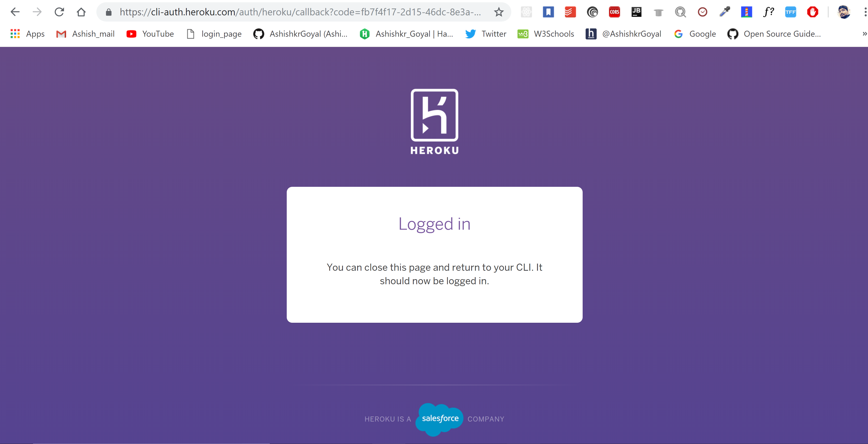The width and height of the screenshot is (868, 444).
Task: Open the Apps menu in bookmarks
Action: tap(25, 34)
